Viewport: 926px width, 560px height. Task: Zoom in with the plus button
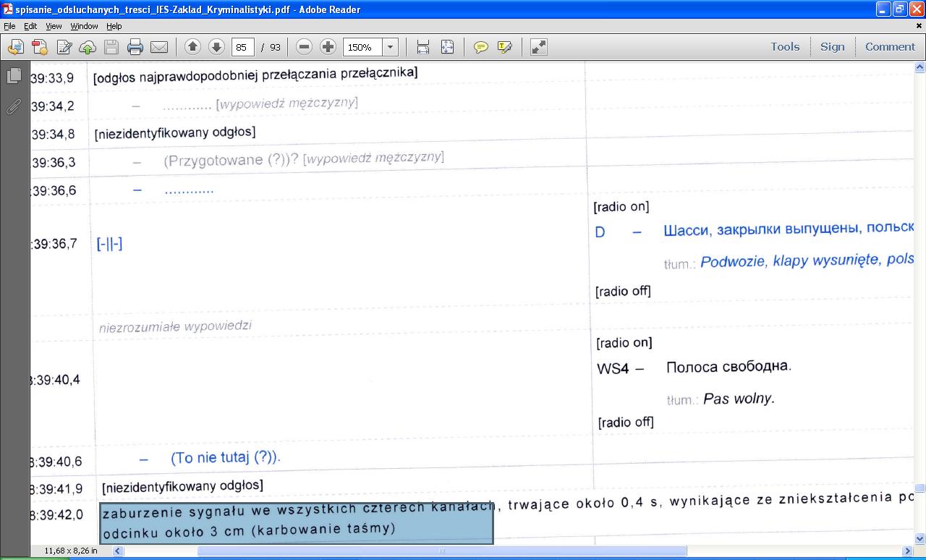tap(328, 46)
